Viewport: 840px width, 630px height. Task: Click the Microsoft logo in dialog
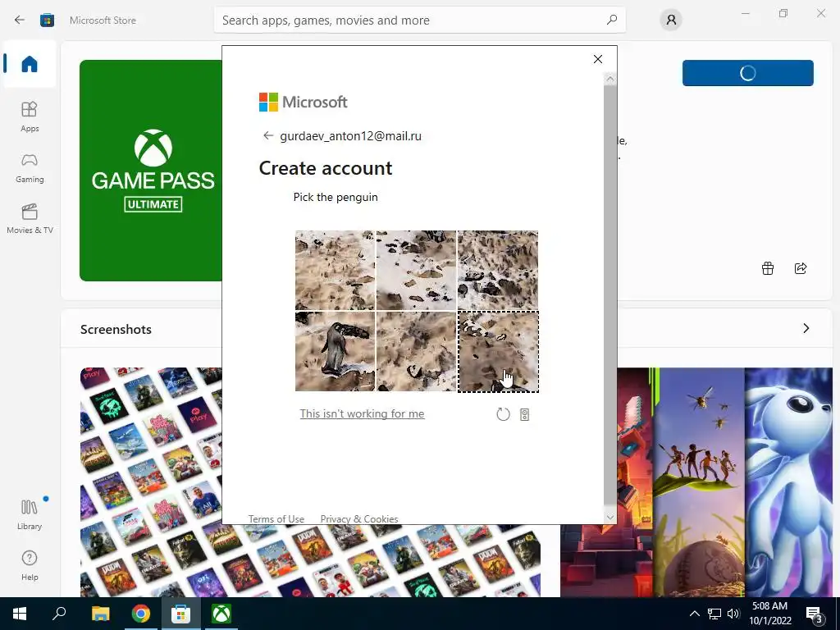tap(304, 102)
